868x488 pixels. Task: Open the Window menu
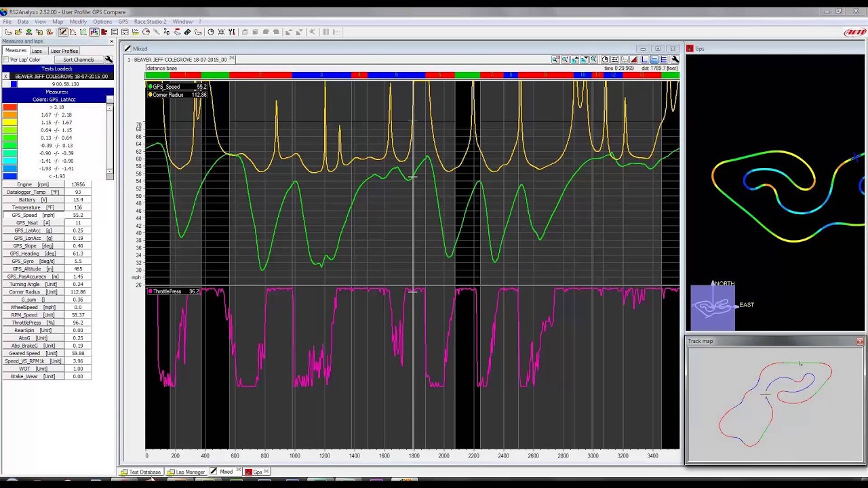coord(182,22)
